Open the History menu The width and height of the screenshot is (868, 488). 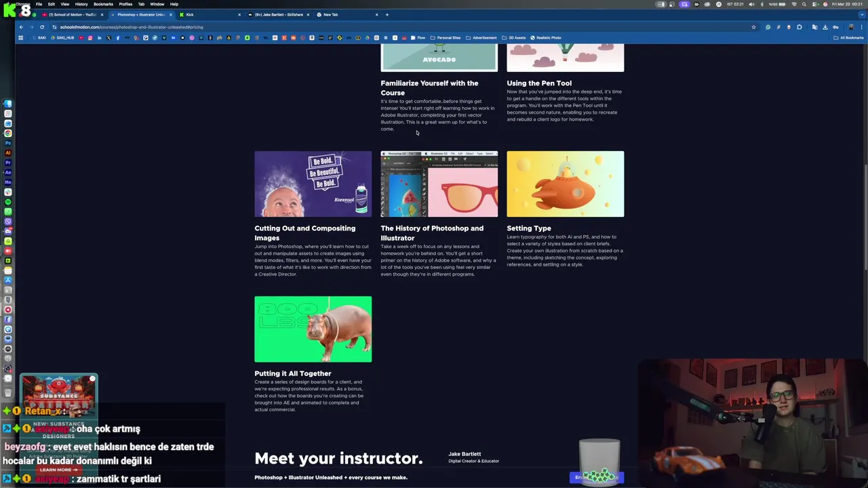click(x=81, y=4)
